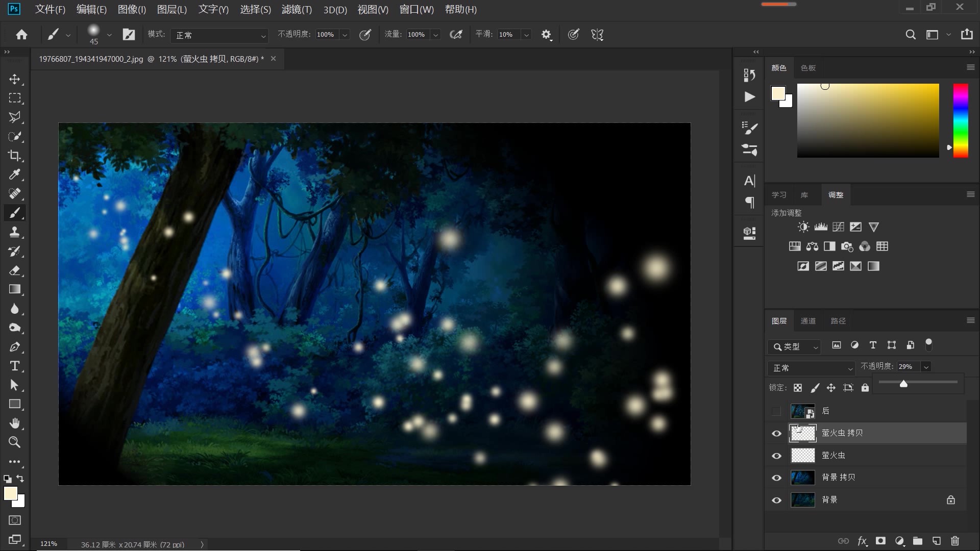Switch to the 通道 tab
The height and width of the screenshot is (551, 980).
(x=808, y=321)
